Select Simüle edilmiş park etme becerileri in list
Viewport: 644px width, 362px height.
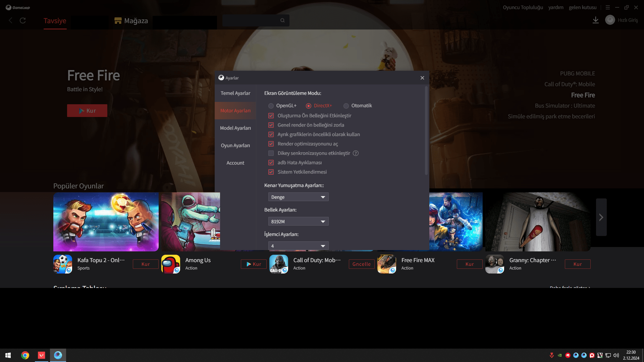(x=551, y=116)
